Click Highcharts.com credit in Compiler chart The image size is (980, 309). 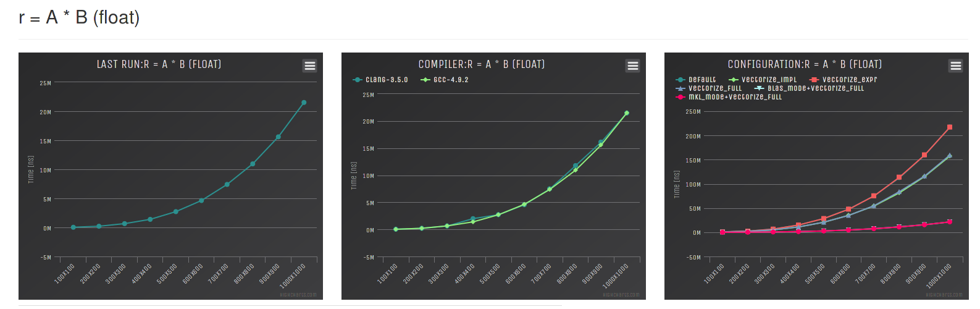point(621,295)
